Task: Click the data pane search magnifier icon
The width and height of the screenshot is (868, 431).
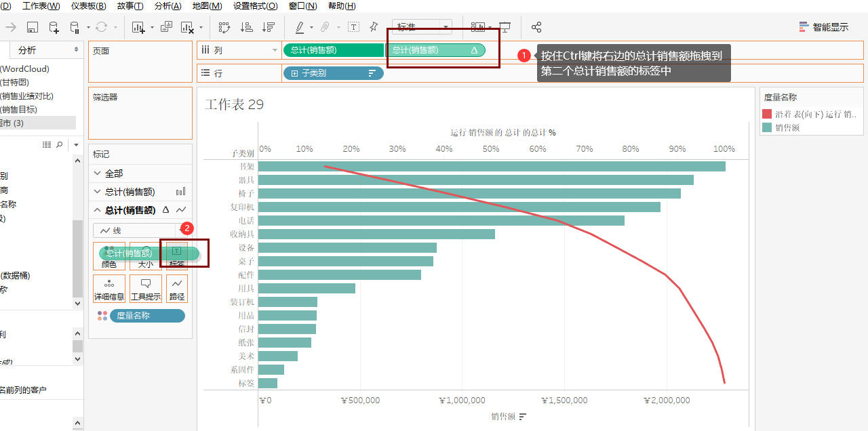Action: tap(59, 144)
